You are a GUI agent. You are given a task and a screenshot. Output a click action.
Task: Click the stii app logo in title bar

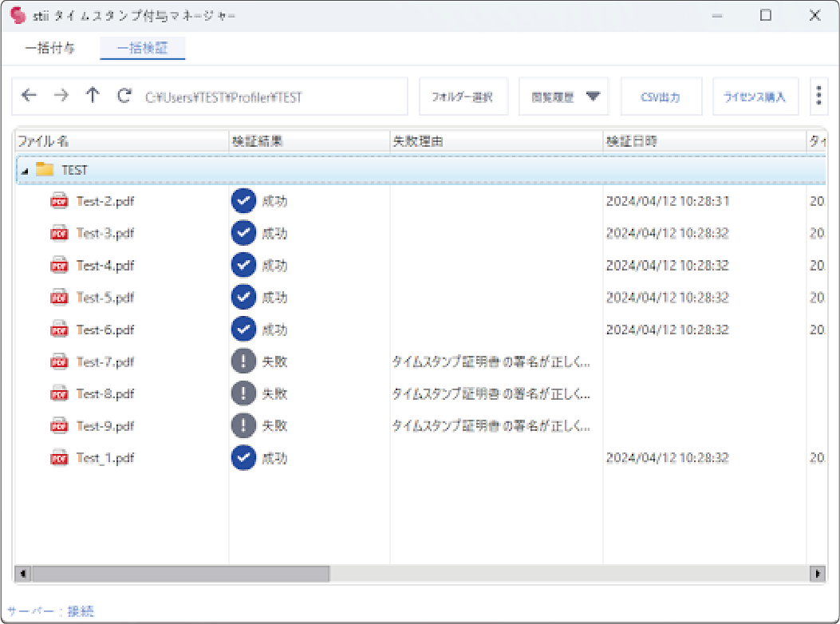(17, 15)
